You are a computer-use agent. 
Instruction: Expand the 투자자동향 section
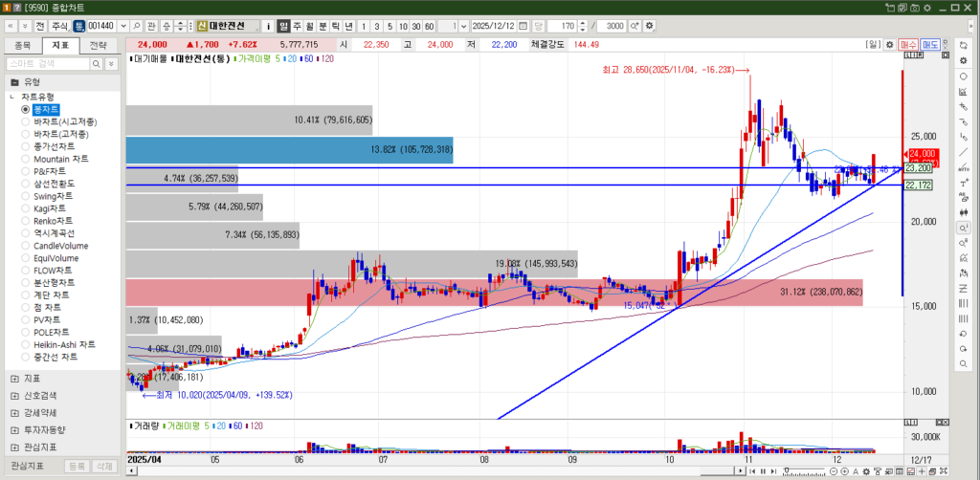click(14, 429)
